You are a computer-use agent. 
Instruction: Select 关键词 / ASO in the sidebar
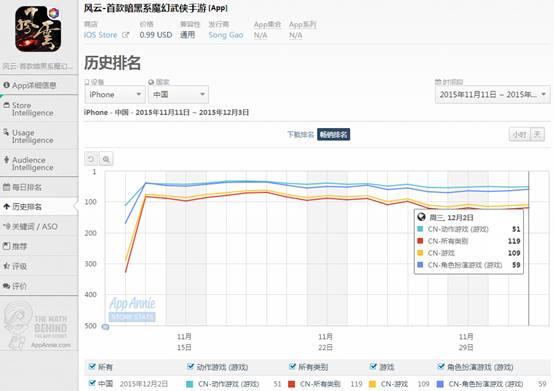pos(39,227)
